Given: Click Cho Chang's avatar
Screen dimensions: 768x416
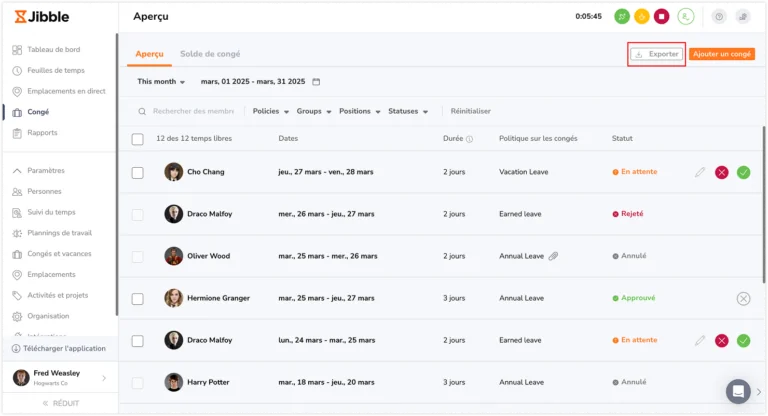Looking at the screenshot, I should point(173,172).
